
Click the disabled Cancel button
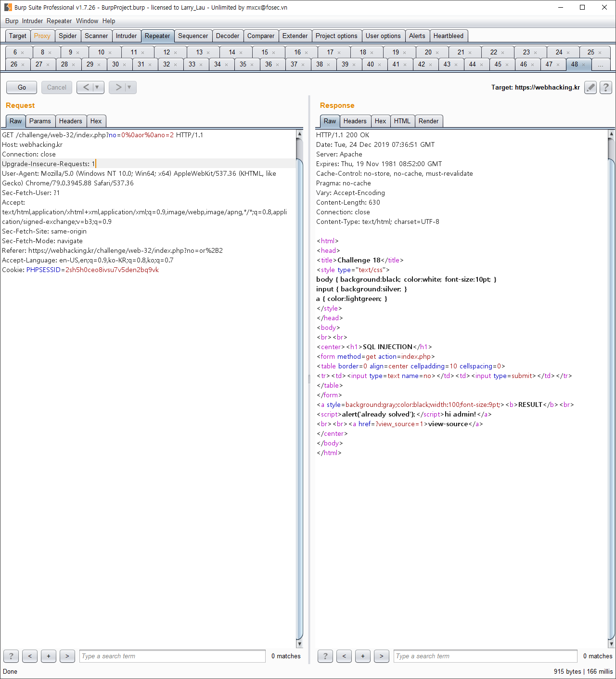point(57,87)
